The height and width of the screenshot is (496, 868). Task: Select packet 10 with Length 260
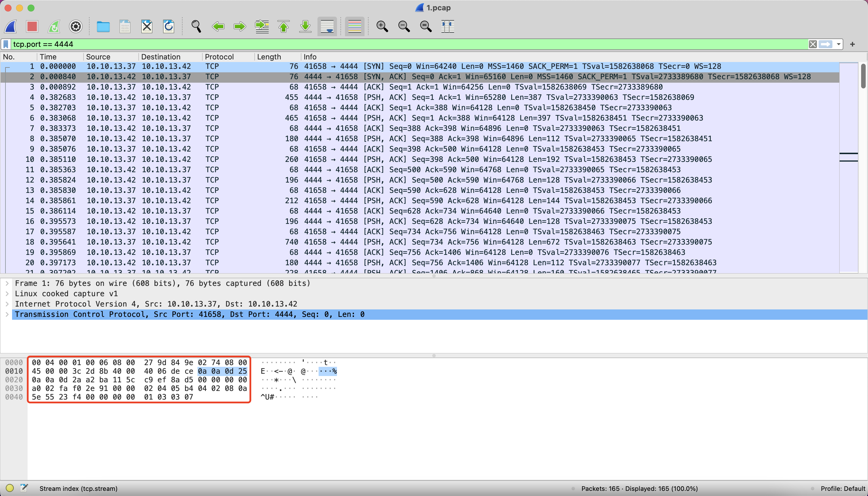tap(420, 159)
